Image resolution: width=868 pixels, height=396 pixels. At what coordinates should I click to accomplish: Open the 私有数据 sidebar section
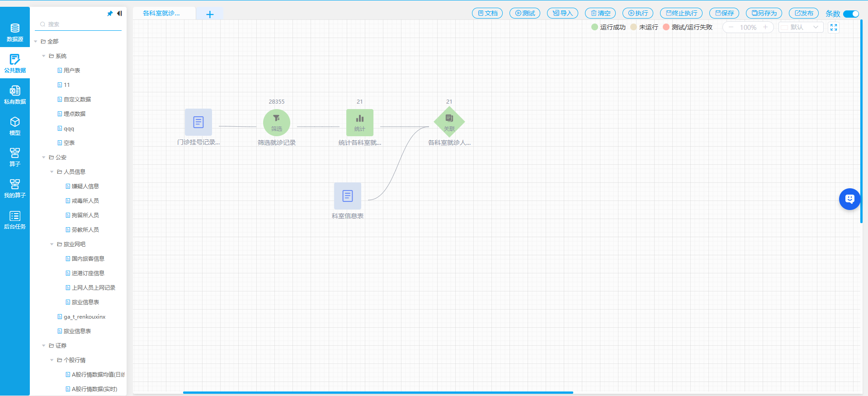coord(15,95)
